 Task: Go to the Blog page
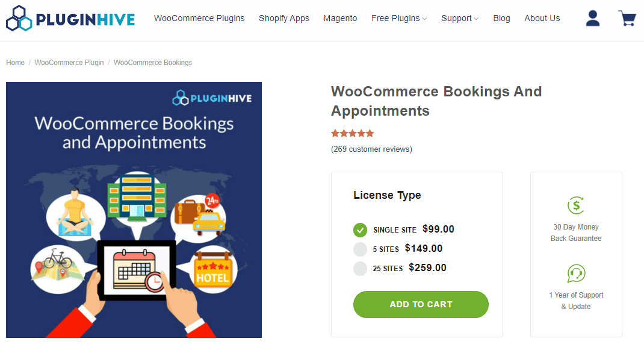tap(501, 19)
